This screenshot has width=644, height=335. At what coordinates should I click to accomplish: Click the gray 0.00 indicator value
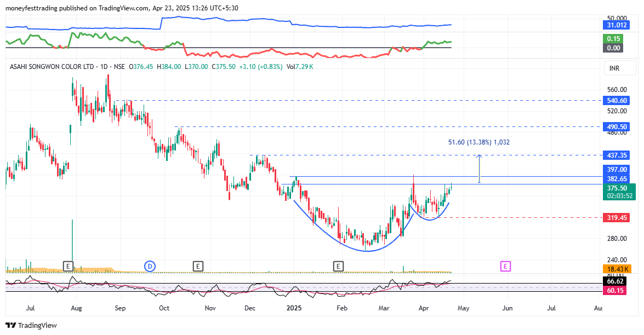pyautogui.click(x=613, y=48)
